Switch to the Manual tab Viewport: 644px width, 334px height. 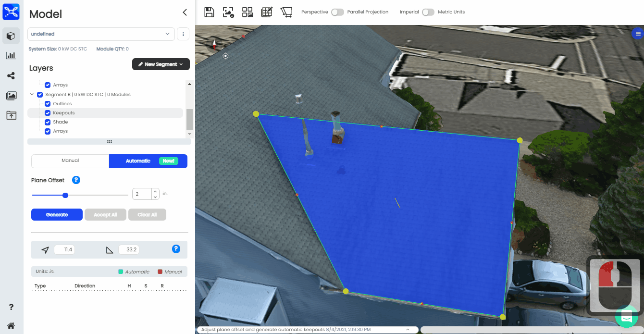(x=70, y=161)
